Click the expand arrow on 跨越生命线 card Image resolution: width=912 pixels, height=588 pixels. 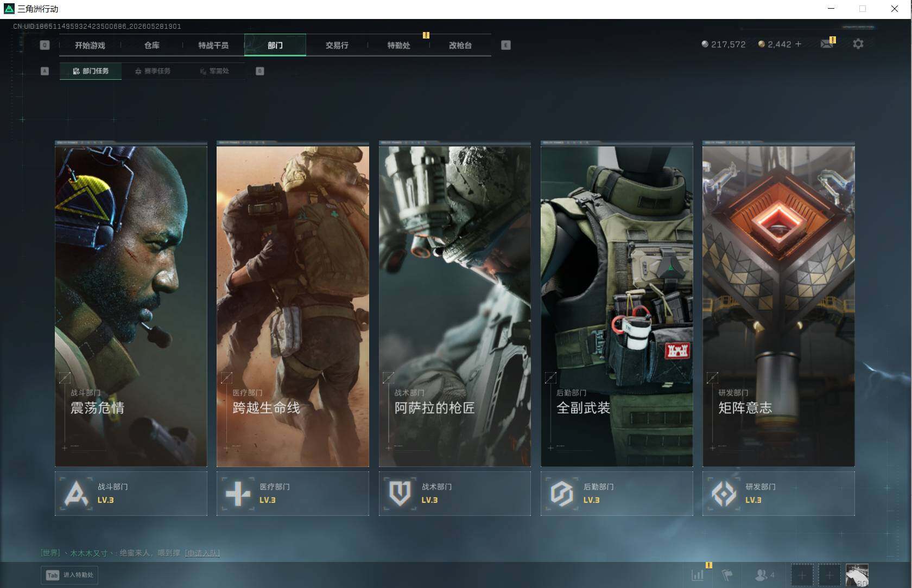(x=226, y=378)
